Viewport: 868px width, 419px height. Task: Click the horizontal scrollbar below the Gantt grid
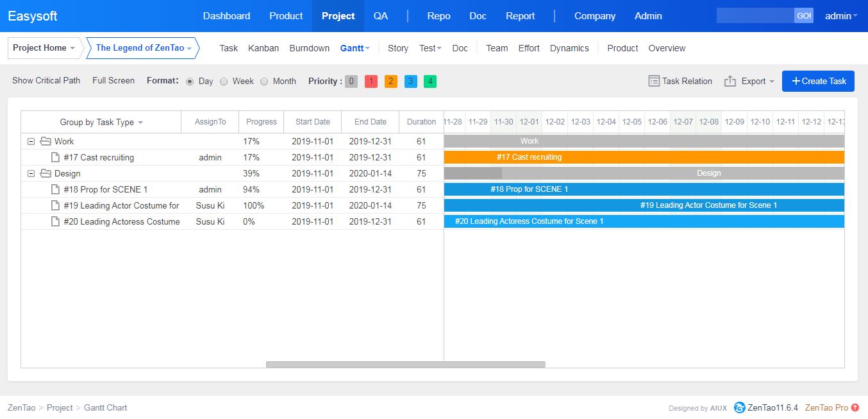[405, 364]
